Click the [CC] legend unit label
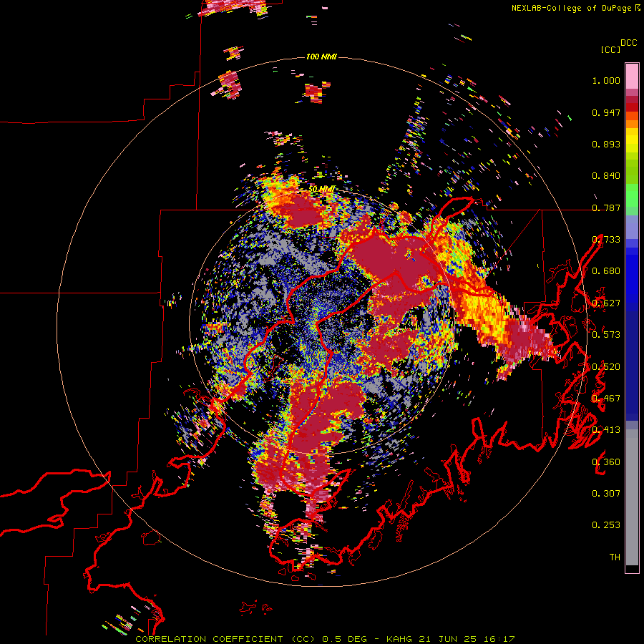Image resolution: width=644 pixels, height=644 pixels. point(610,49)
